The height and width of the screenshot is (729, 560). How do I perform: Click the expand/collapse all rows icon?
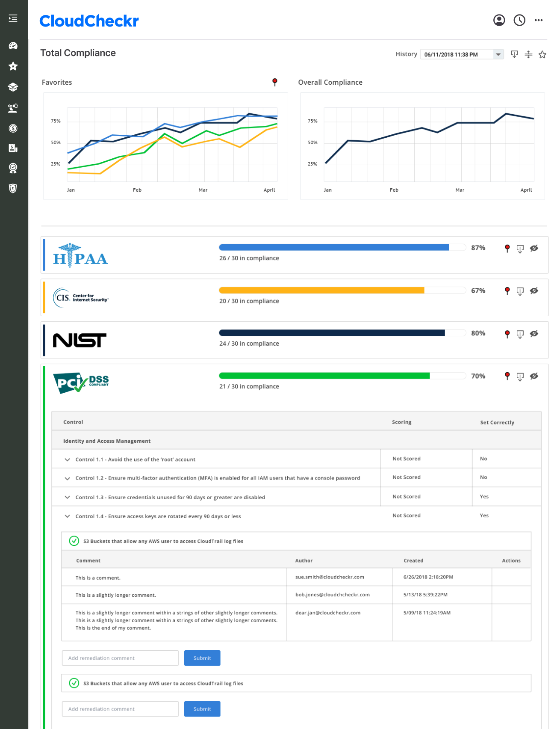tap(528, 54)
